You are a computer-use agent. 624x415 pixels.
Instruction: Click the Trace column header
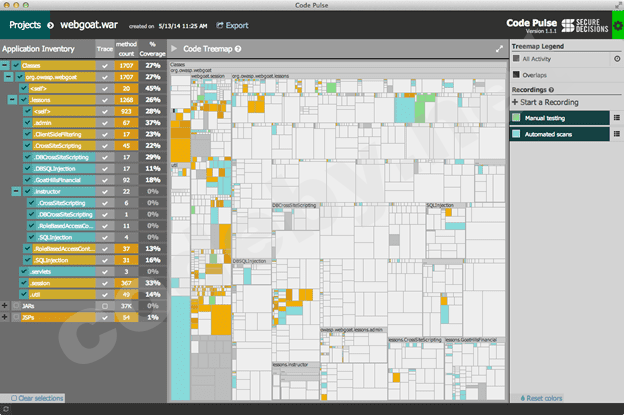point(105,49)
